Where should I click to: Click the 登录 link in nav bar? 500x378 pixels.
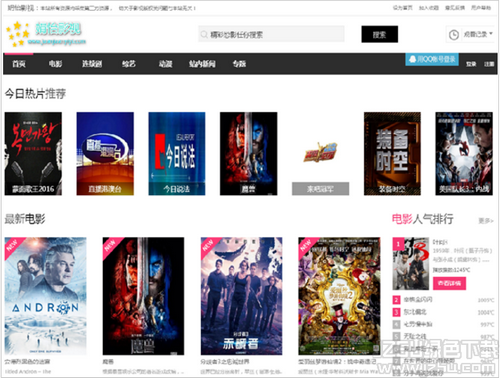coord(471,64)
